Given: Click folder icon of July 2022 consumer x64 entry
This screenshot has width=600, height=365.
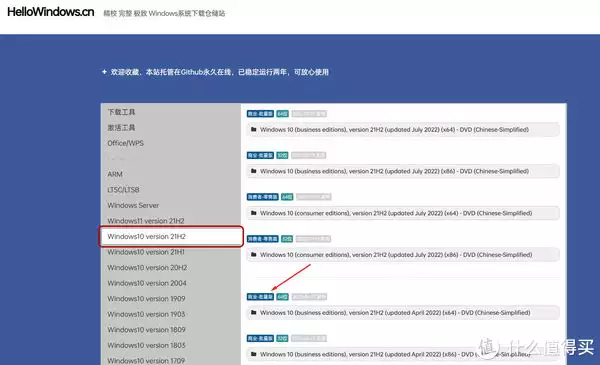Looking at the screenshot, I should [x=253, y=213].
